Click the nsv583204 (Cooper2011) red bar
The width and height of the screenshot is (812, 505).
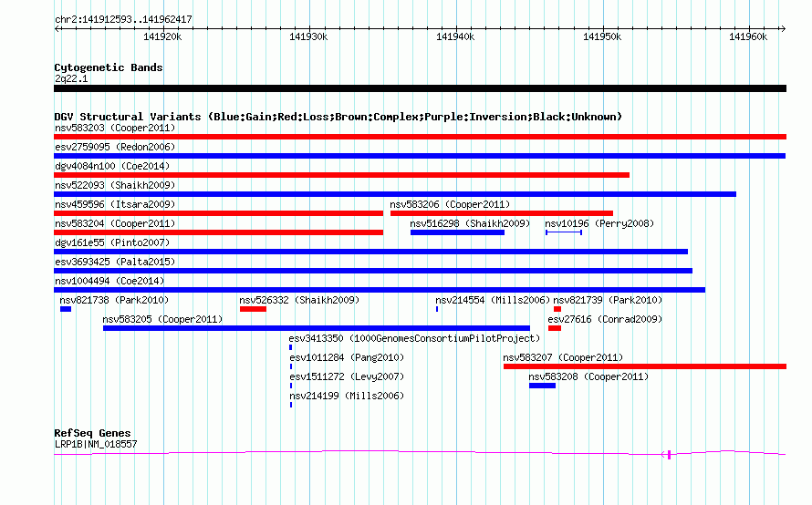click(219, 232)
